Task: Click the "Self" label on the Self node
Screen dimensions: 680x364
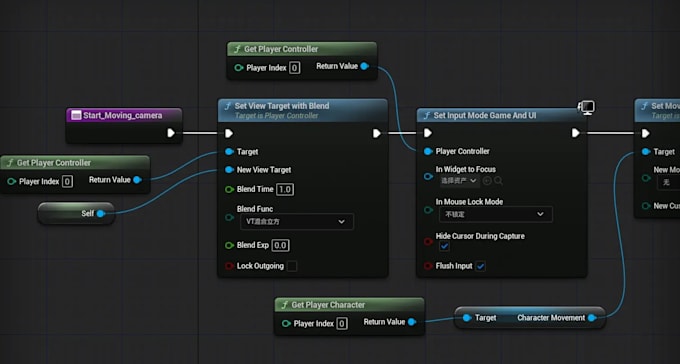Action: click(88, 213)
